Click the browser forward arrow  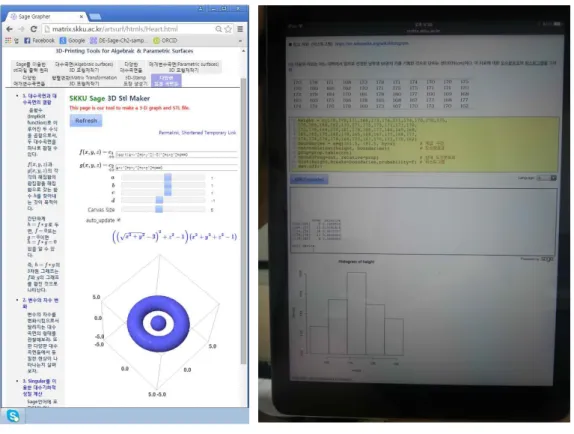pos(22,29)
